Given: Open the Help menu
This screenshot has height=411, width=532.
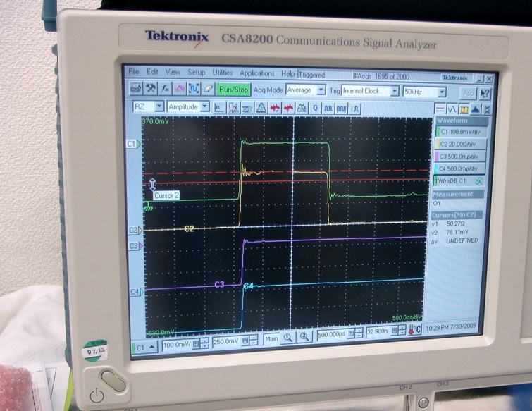Looking at the screenshot, I should tap(287, 73).
